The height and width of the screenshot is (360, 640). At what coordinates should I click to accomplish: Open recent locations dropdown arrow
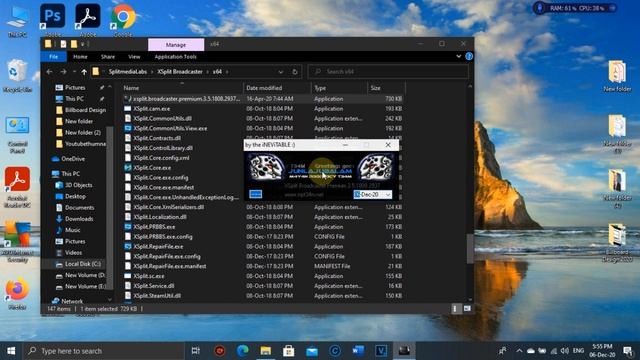tap(74, 72)
